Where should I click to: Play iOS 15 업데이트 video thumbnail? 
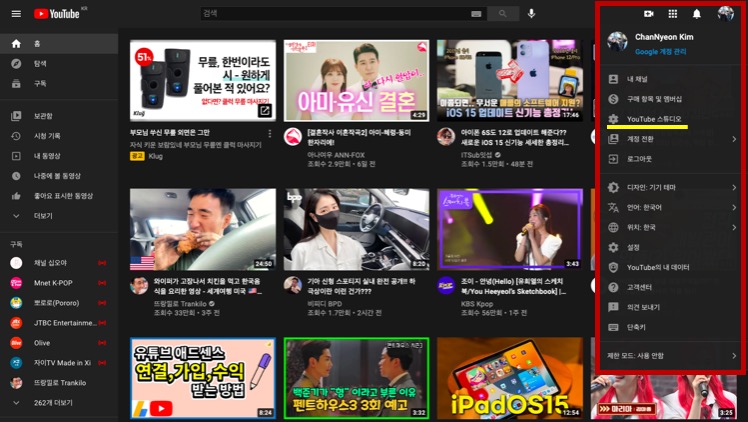(x=510, y=81)
